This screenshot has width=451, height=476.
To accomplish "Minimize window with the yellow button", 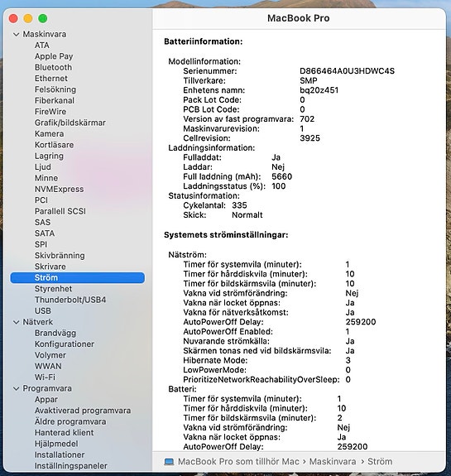I will 28,18.
